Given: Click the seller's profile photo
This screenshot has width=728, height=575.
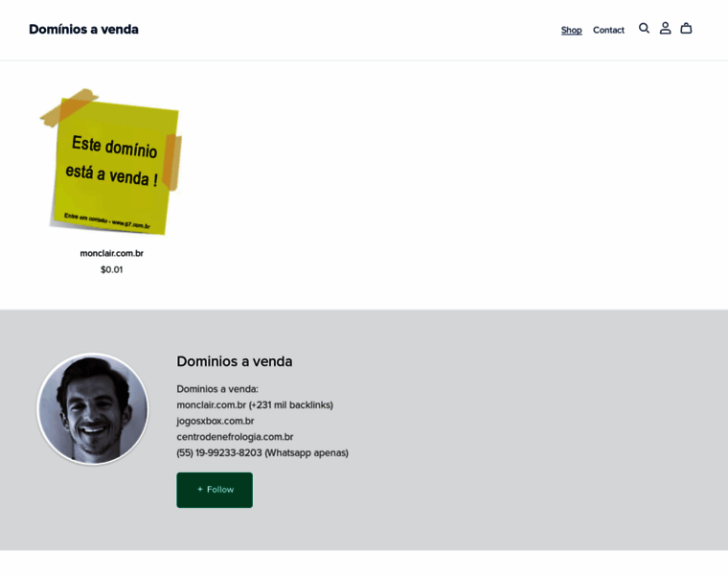Looking at the screenshot, I should (93, 408).
